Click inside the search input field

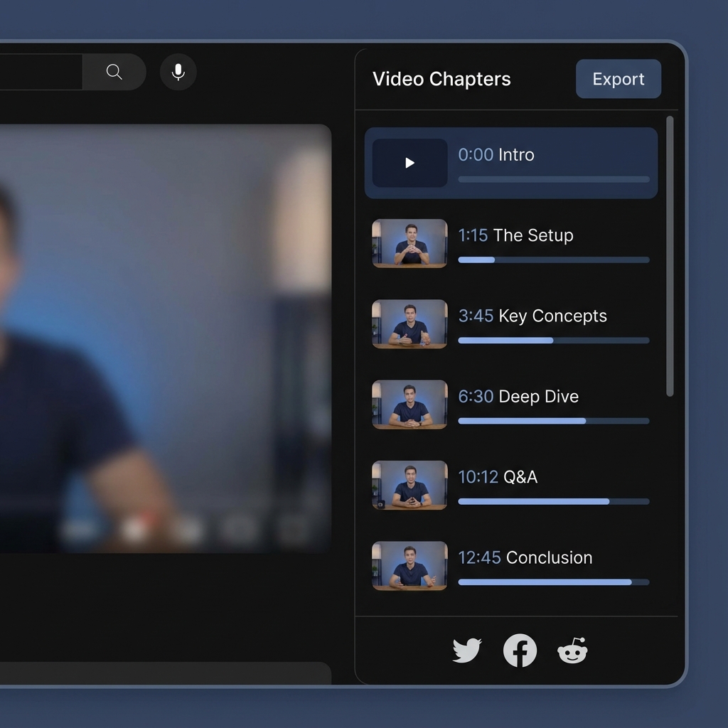(39, 72)
